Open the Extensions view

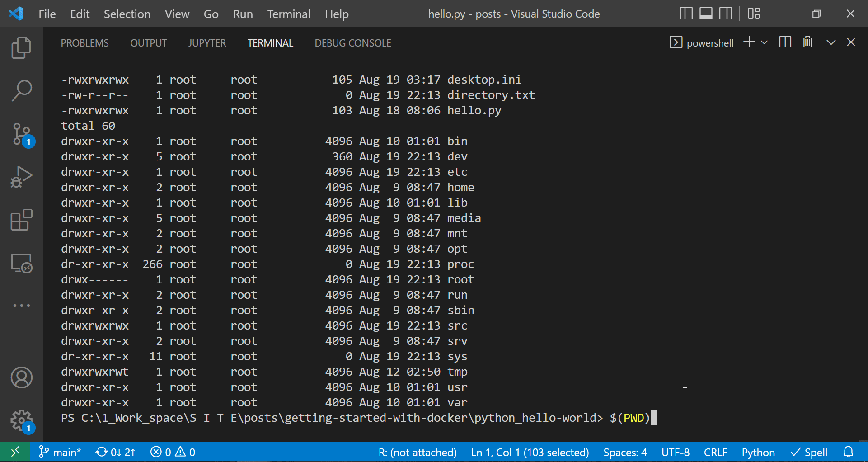[21, 220]
